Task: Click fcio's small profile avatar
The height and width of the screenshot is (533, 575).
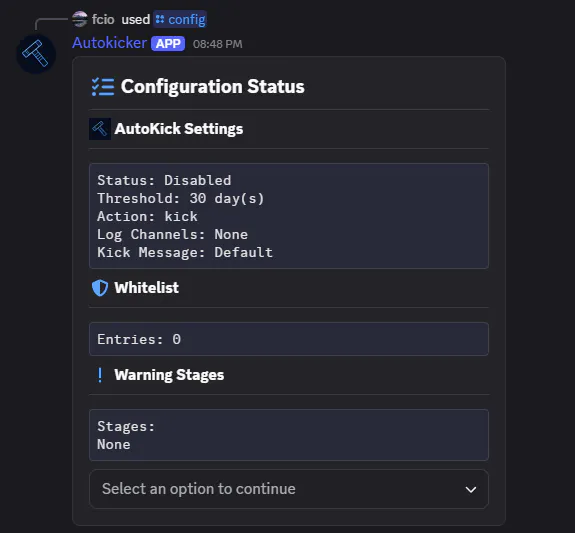Action: (80, 19)
